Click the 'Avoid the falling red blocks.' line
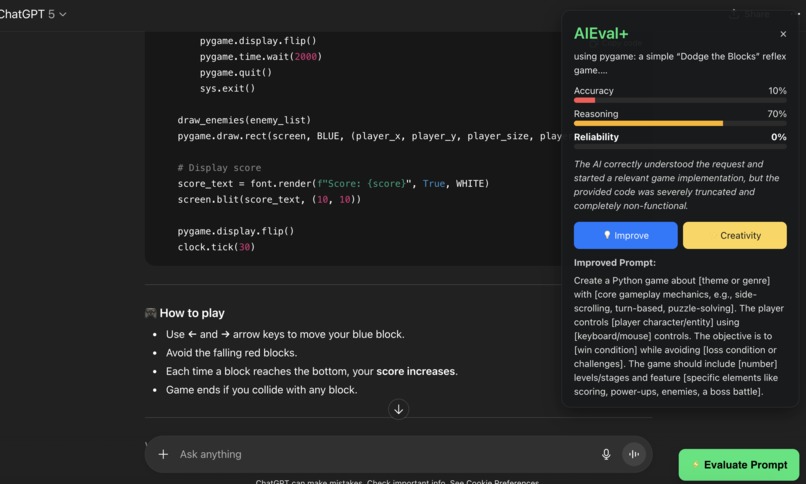806x484 pixels. pyautogui.click(x=231, y=353)
